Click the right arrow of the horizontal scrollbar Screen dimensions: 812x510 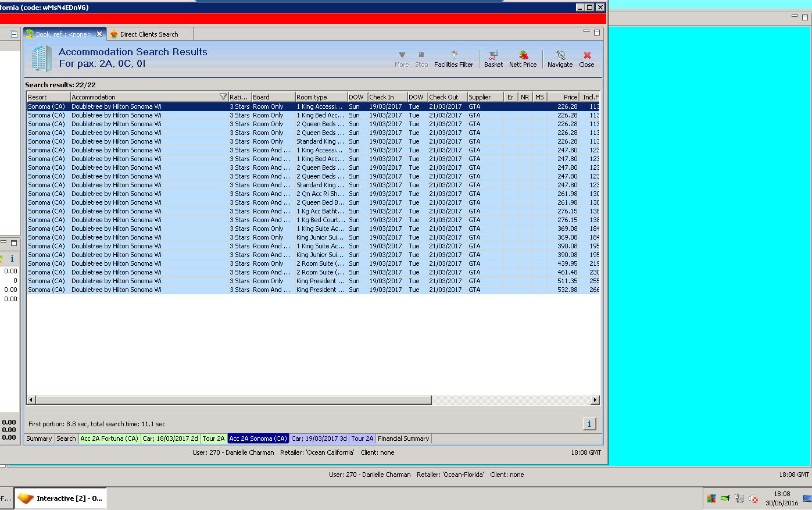coord(595,400)
